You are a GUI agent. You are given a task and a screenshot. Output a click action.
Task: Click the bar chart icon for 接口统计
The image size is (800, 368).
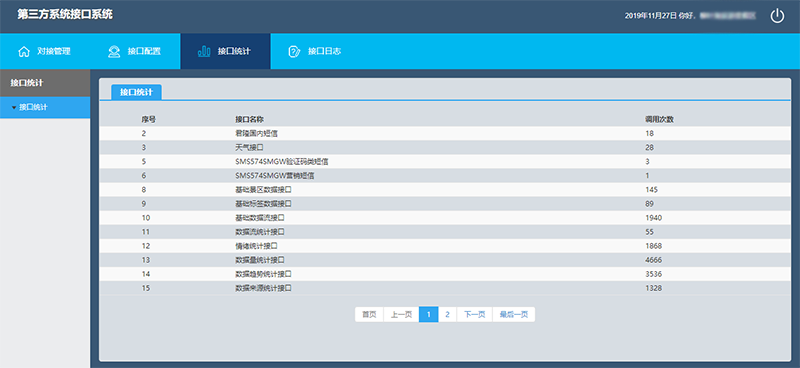tap(204, 51)
